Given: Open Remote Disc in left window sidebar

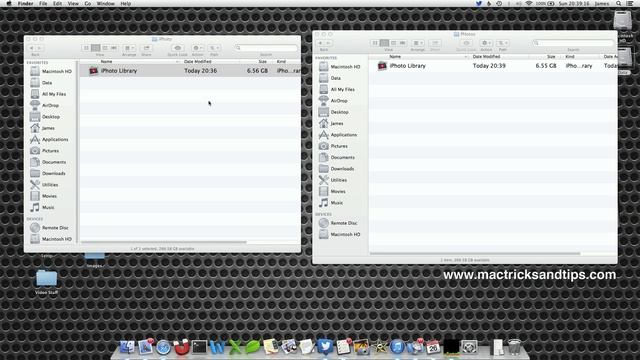Looking at the screenshot, I should tap(49, 228).
